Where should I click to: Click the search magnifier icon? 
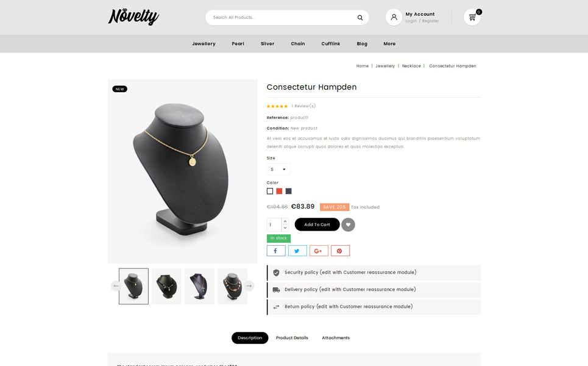(360, 18)
